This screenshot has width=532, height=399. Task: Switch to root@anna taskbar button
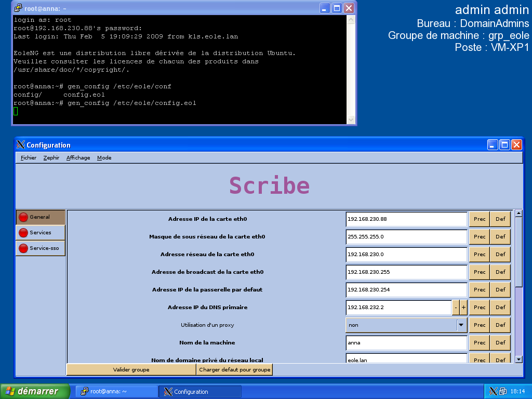pos(116,392)
